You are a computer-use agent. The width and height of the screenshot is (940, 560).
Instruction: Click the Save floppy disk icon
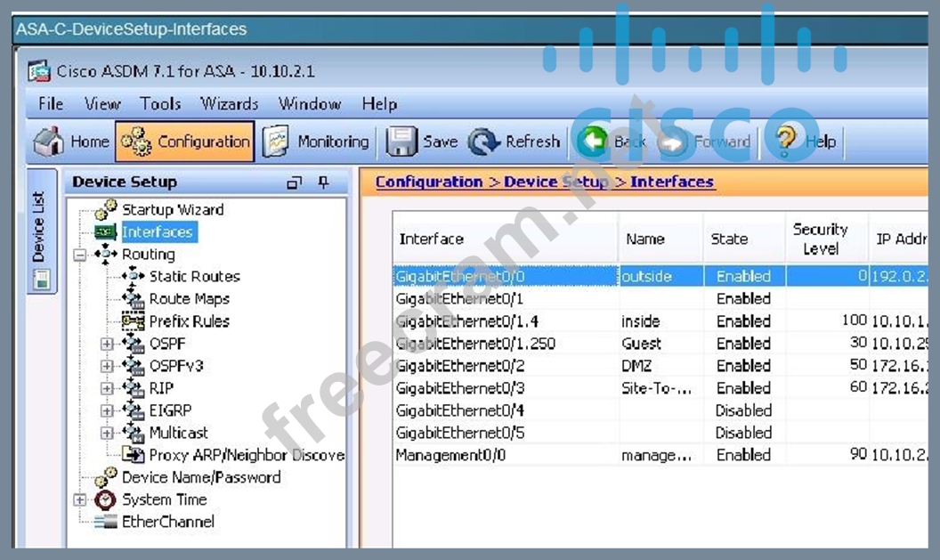coord(402,142)
